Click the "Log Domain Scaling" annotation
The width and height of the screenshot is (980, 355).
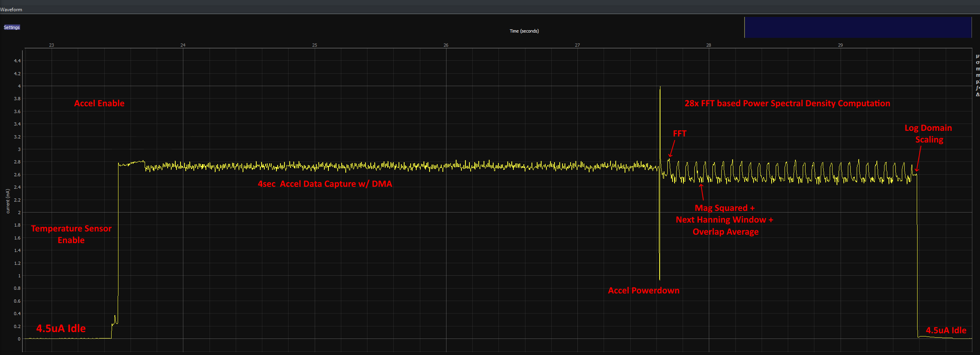pyautogui.click(x=928, y=134)
